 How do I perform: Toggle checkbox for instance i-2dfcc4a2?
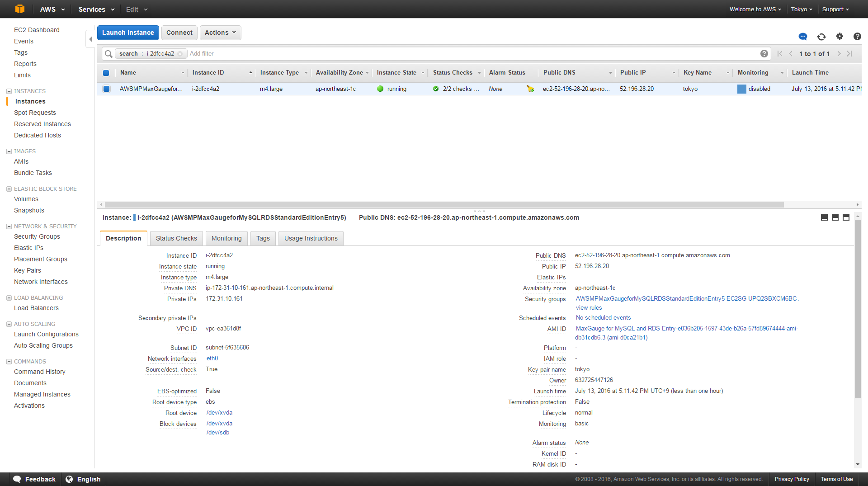point(106,89)
